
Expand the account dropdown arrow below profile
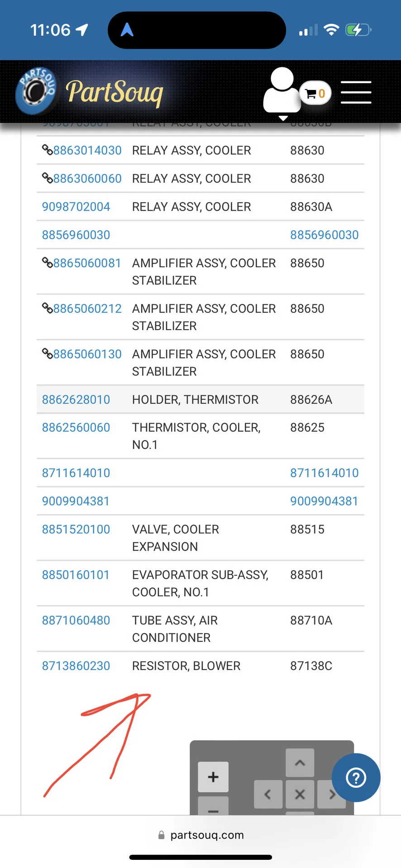coord(283,118)
